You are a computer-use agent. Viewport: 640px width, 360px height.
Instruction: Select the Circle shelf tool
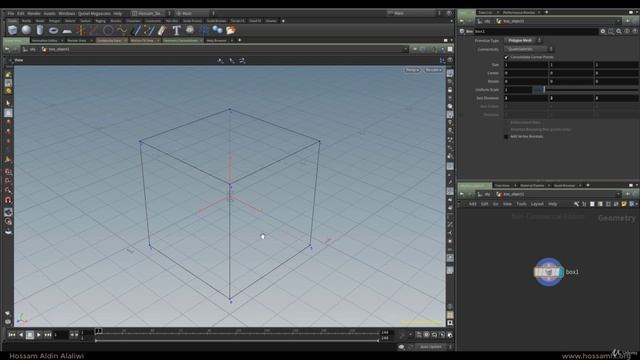(x=108, y=30)
